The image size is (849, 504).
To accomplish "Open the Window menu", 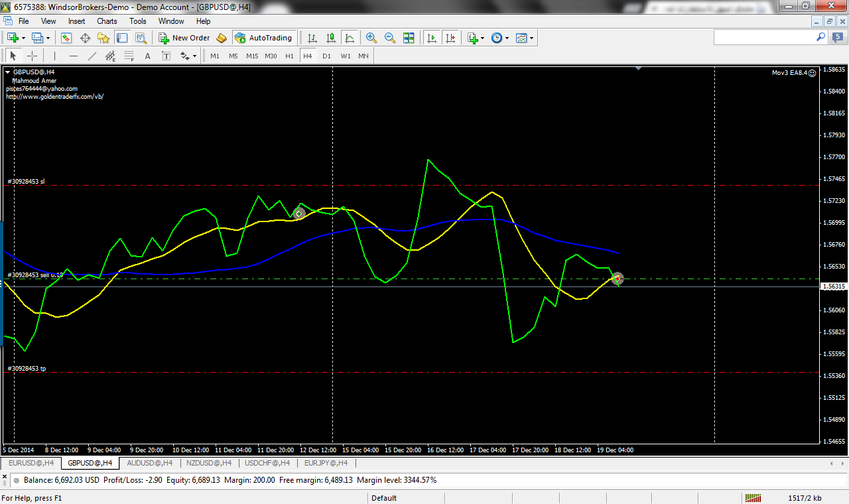I will point(171,21).
